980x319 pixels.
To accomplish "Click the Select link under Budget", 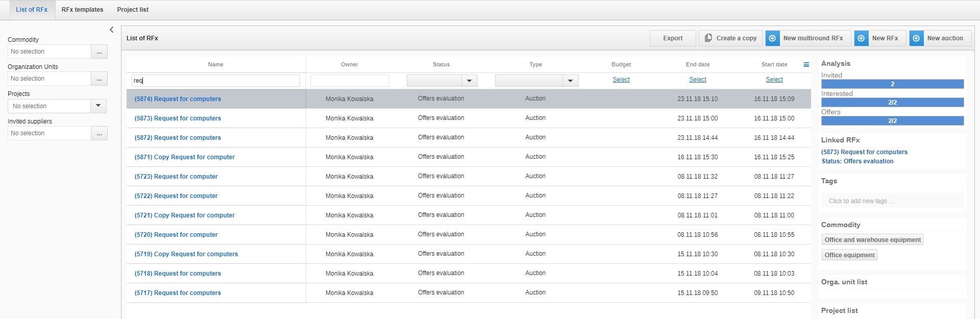I will click(x=621, y=80).
